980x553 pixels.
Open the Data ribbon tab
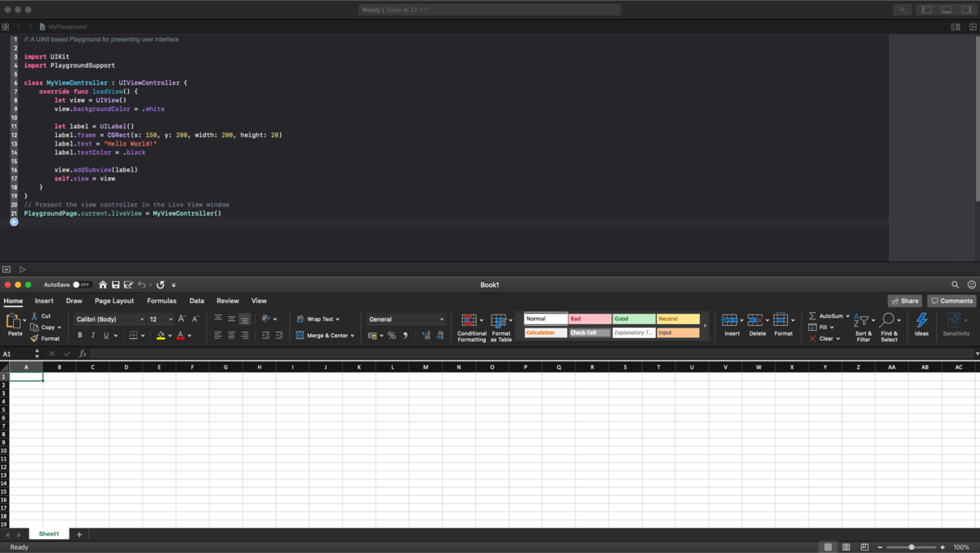[197, 301]
